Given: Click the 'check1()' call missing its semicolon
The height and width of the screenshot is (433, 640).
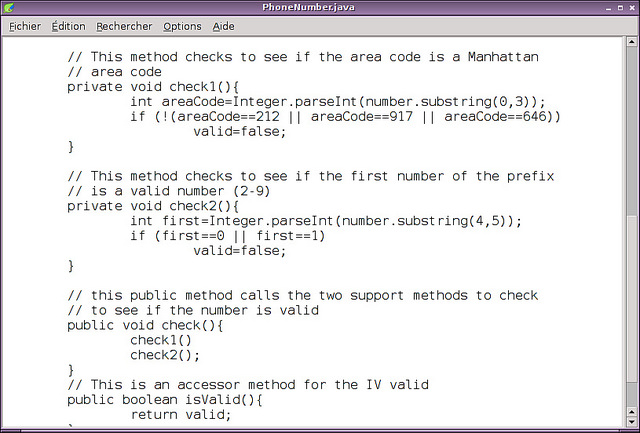Looking at the screenshot, I should (160, 340).
